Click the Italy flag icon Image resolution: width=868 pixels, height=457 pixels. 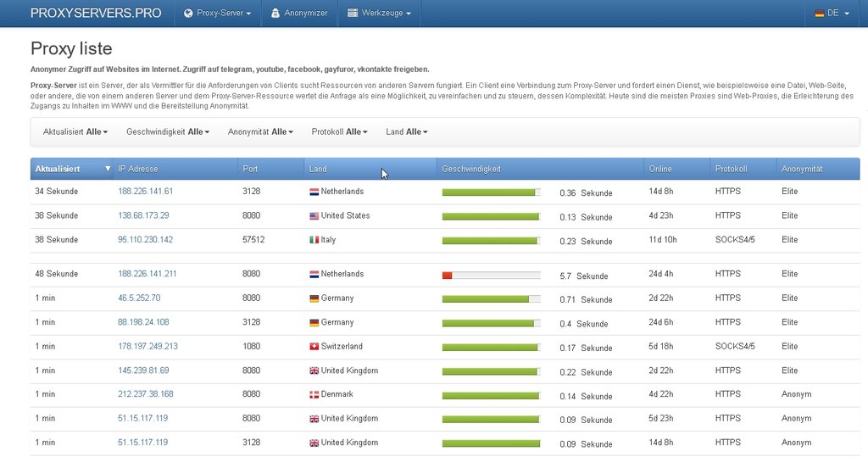[314, 240]
